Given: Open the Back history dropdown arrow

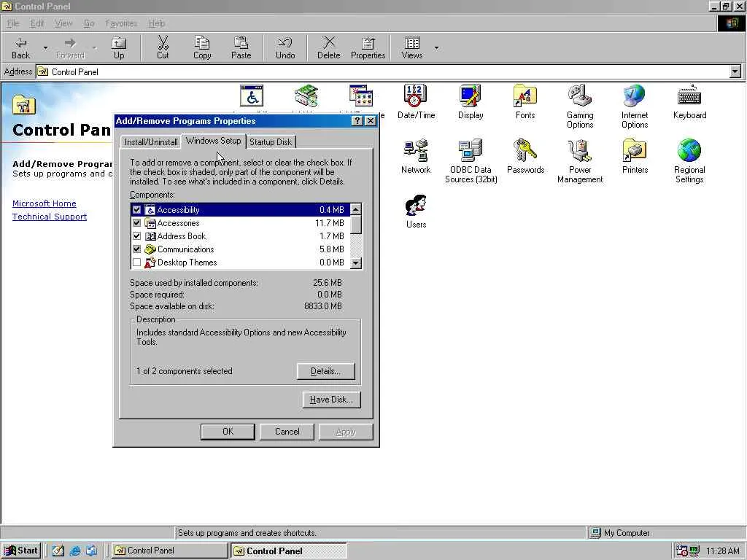Looking at the screenshot, I should tap(45, 48).
